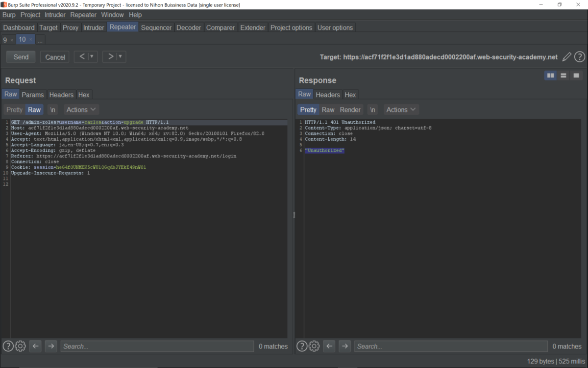Switch to Dashboard tab
The width and height of the screenshot is (588, 368).
click(19, 27)
